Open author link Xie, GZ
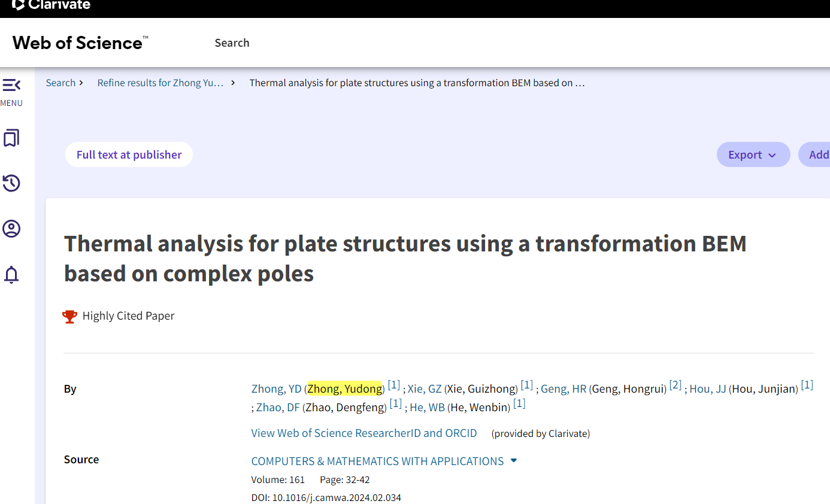This screenshot has height=504, width=830. (x=425, y=389)
